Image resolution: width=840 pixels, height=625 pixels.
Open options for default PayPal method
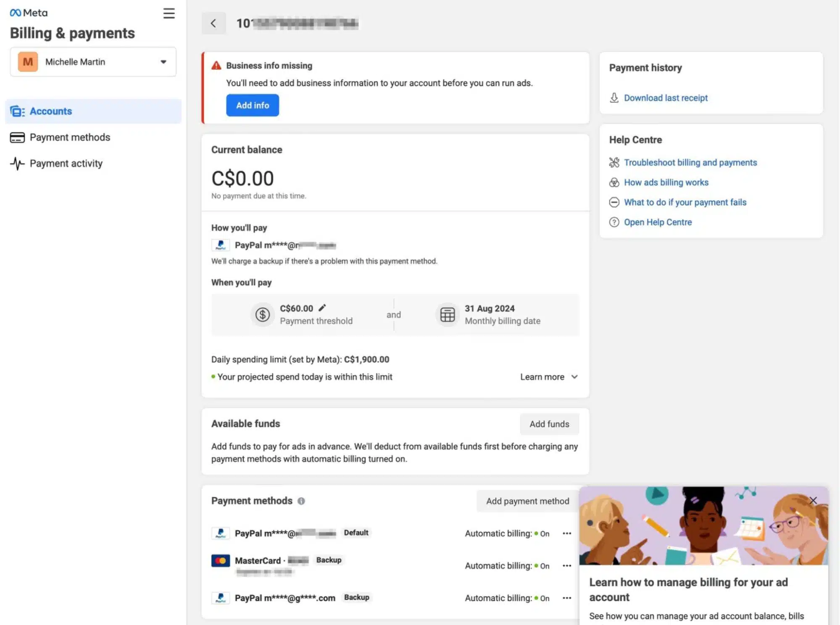point(566,533)
